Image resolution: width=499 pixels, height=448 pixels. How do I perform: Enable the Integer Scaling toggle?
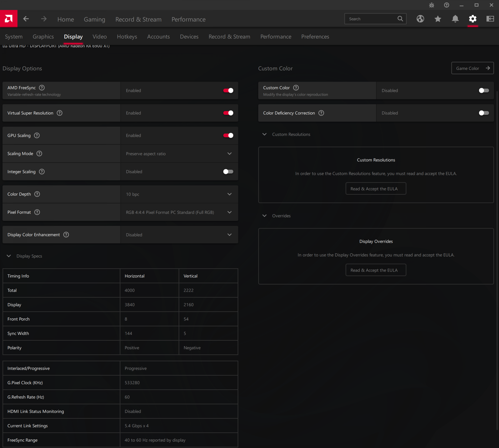228,172
